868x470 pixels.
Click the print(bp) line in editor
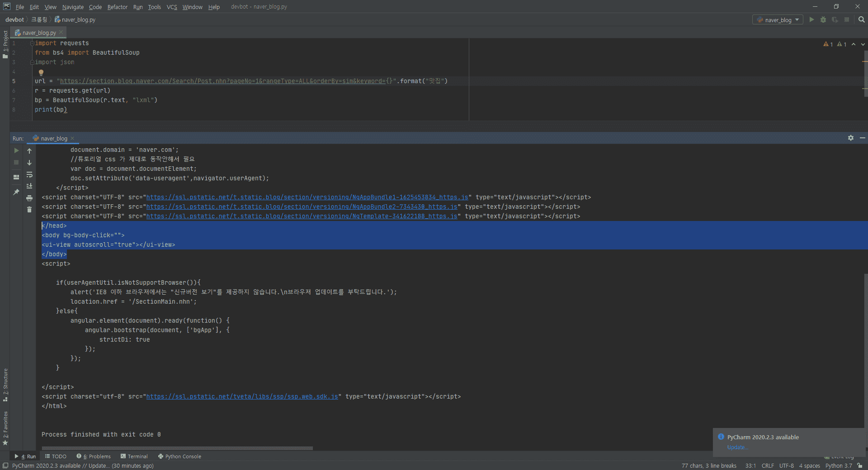[51, 109]
